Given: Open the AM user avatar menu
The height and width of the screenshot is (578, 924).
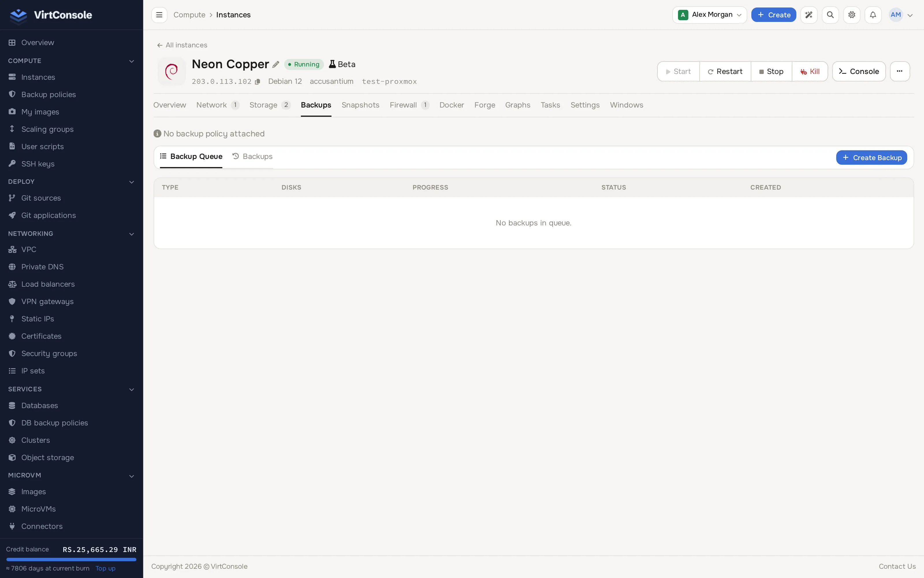Looking at the screenshot, I should point(901,15).
